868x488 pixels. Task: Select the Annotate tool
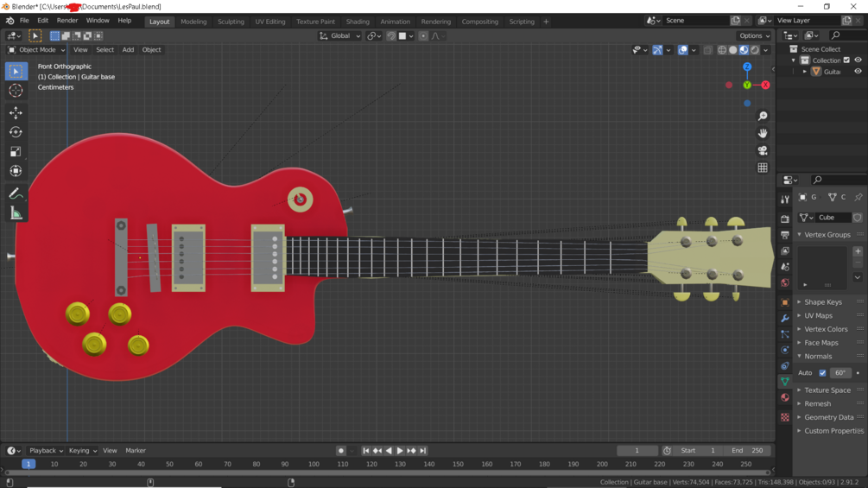tap(16, 193)
